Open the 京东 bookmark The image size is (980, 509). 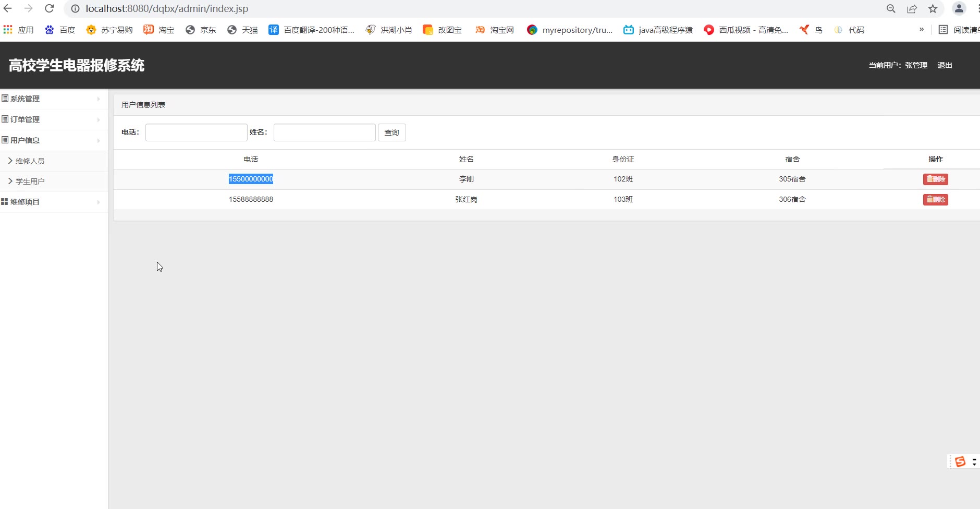coord(201,30)
